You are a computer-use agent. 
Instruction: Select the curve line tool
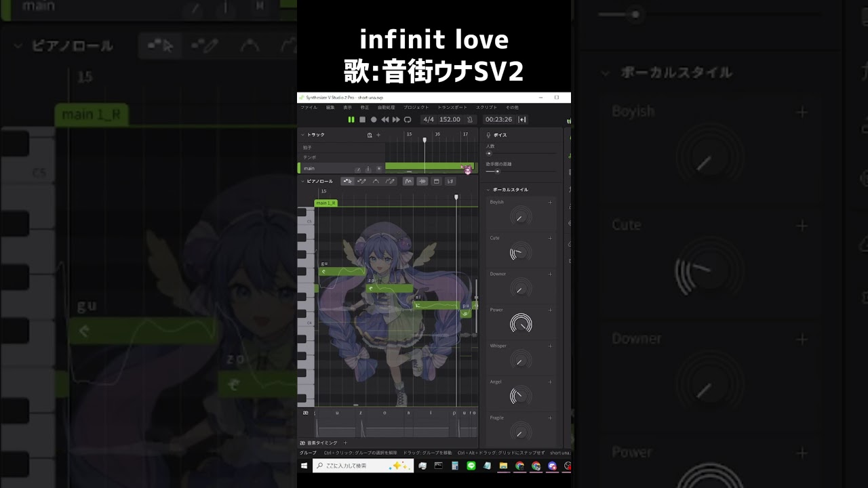tap(376, 181)
